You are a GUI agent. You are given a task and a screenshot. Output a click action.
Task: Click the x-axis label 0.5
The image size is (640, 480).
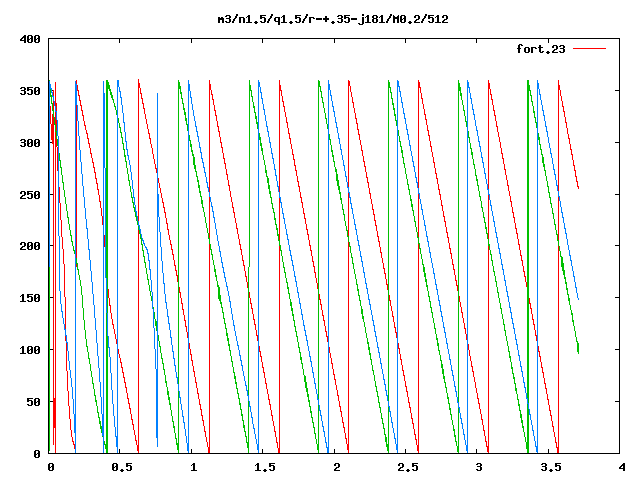coord(122,467)
